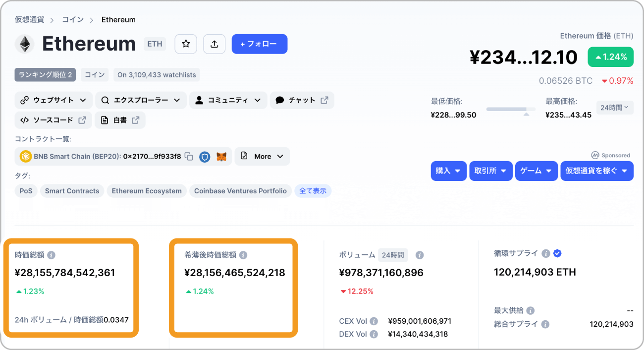644x350 pixels.
Task: Click the On 3,109,433 watchlists badge
Action: (x=157, y=75)
